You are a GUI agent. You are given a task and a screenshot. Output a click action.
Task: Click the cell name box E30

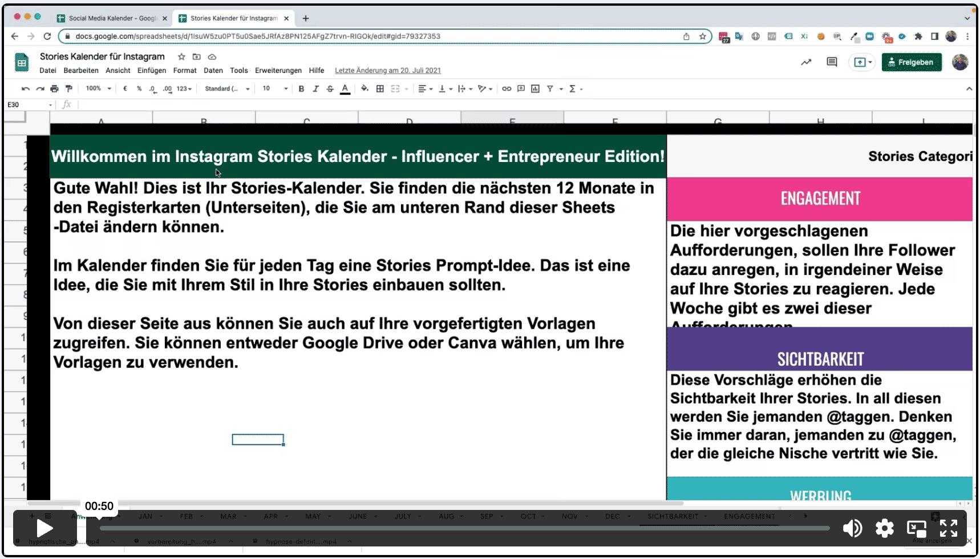[x=30, y=105]
